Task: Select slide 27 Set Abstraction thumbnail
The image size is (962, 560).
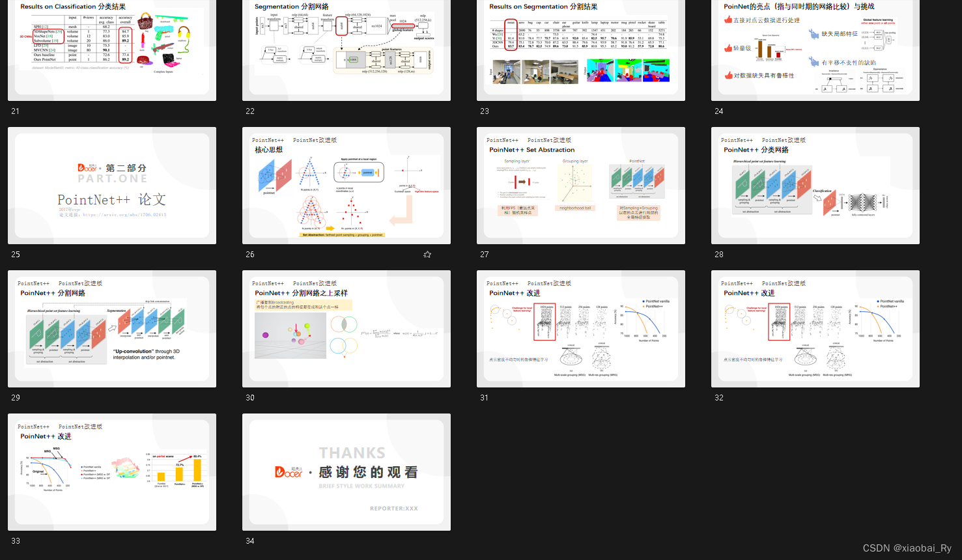Action: point(581,186)
